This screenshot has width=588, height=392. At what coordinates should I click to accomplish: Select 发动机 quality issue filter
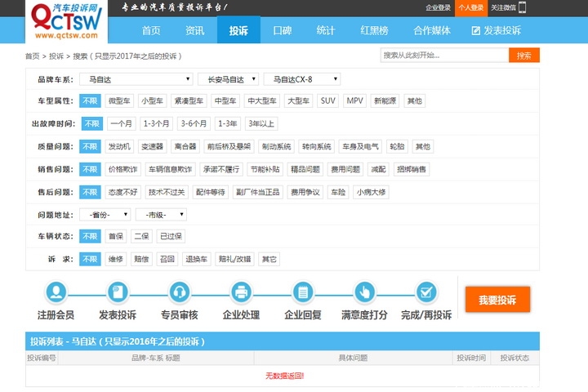119,147
